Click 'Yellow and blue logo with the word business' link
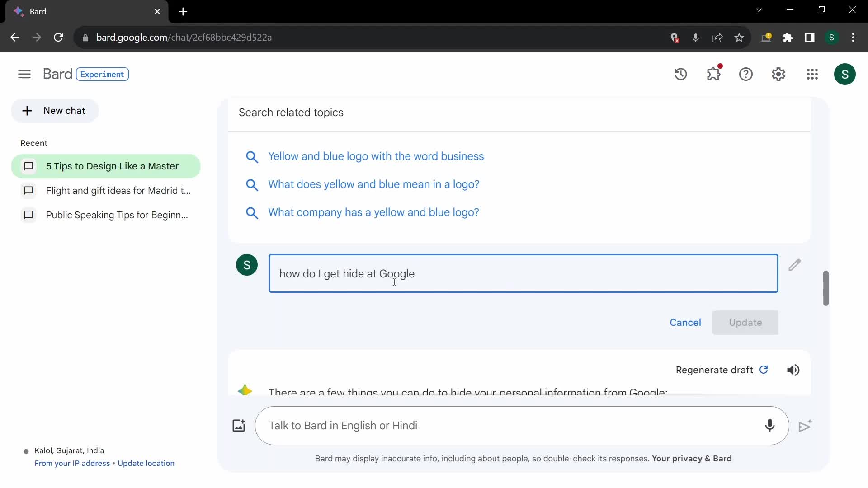 coord(376,156)
